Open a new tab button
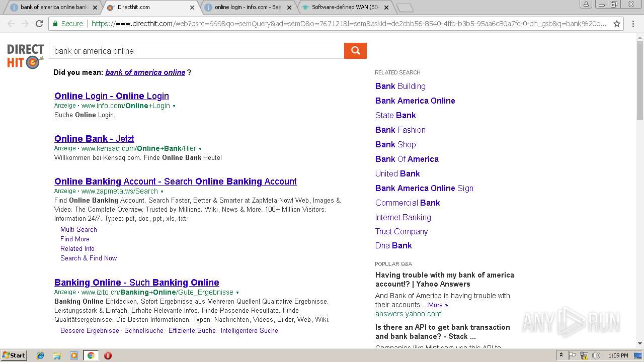The width and height of the screenshot is (644, 362). tap(405, 8)
